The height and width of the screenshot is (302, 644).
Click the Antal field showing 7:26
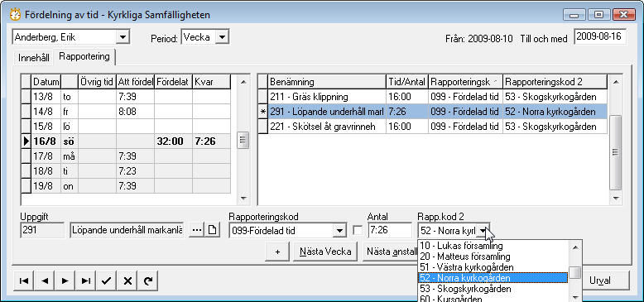pos(390,230)
